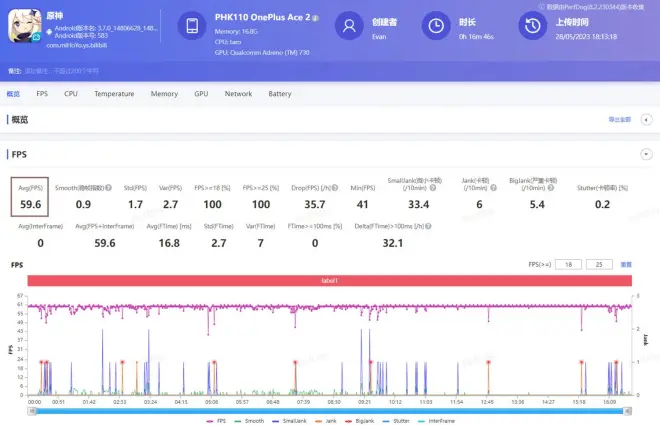
Task: Click the Avg(FPS) 59.6 metric box
Action: [31, 198]
